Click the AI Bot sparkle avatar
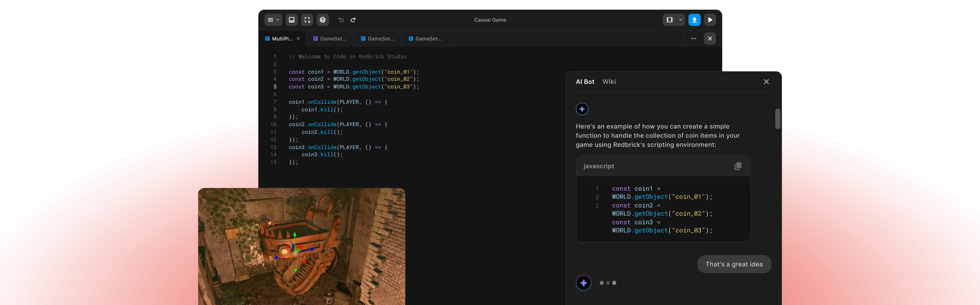980x305 pixels. click(x=582, y=109)
